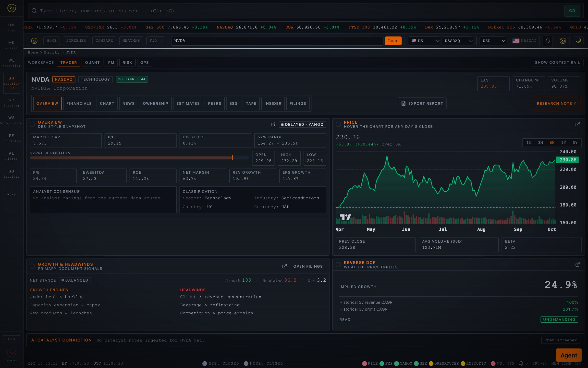Pop out the Overview panel

(x=273, y=124)
